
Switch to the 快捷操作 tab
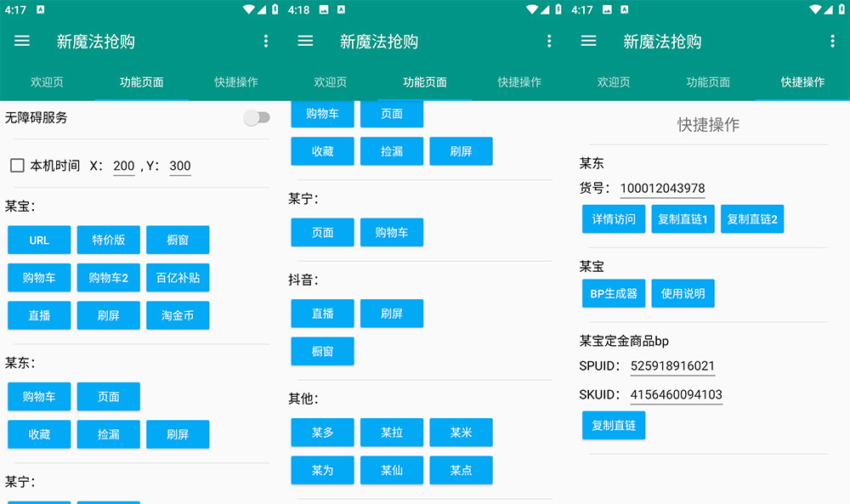236,82
